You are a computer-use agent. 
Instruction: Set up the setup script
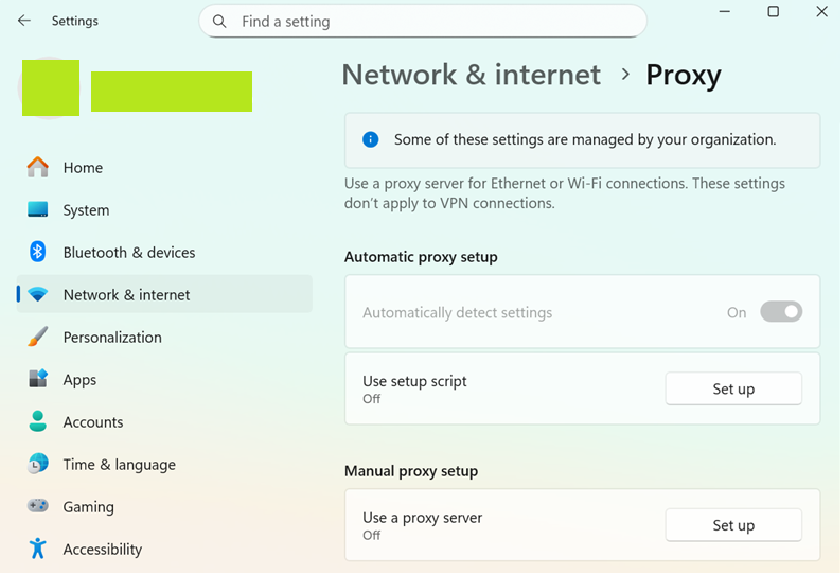(x=733, y=389)
